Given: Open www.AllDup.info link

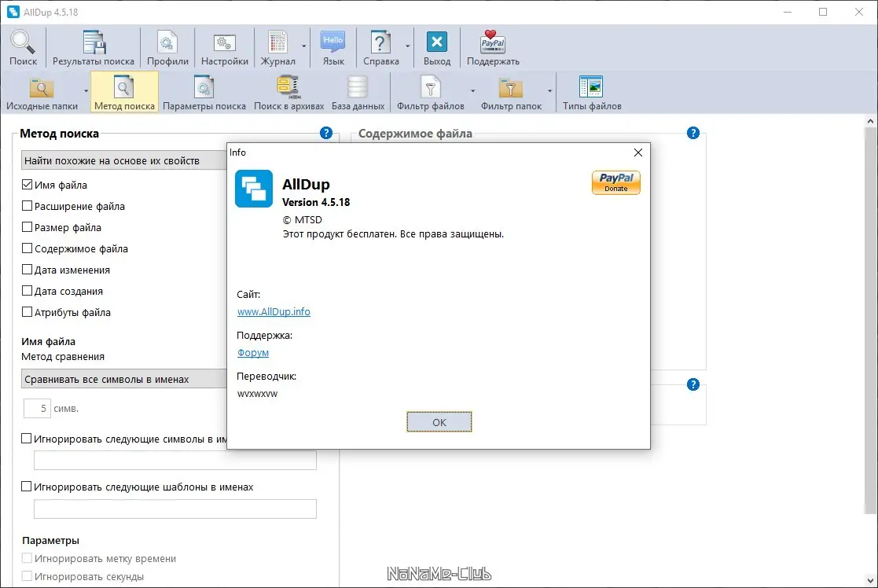Looking at the screenshot, I should 274,312.
